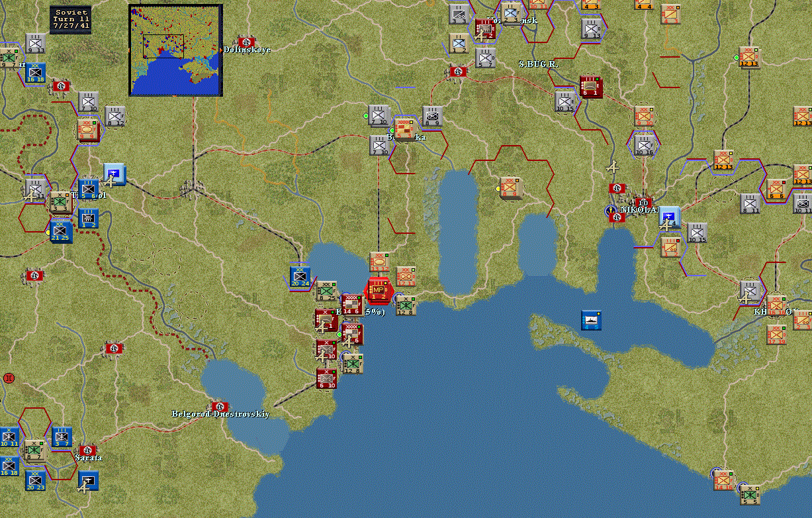Select the gray counter 3 3 at top

pyautogui.click(x=459, y=15)
